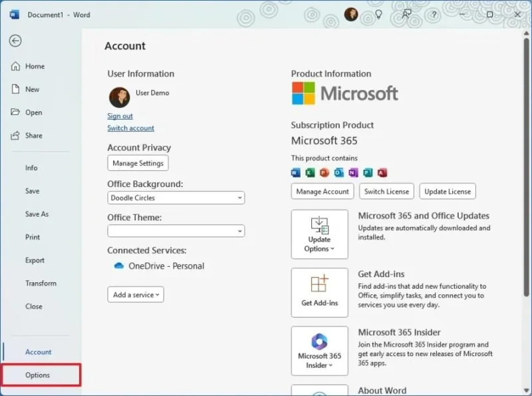This screenshot has width=532, height=396.
Task: Click the Manage Settings button
Action: pyautogui.click(x=138, y=163)
